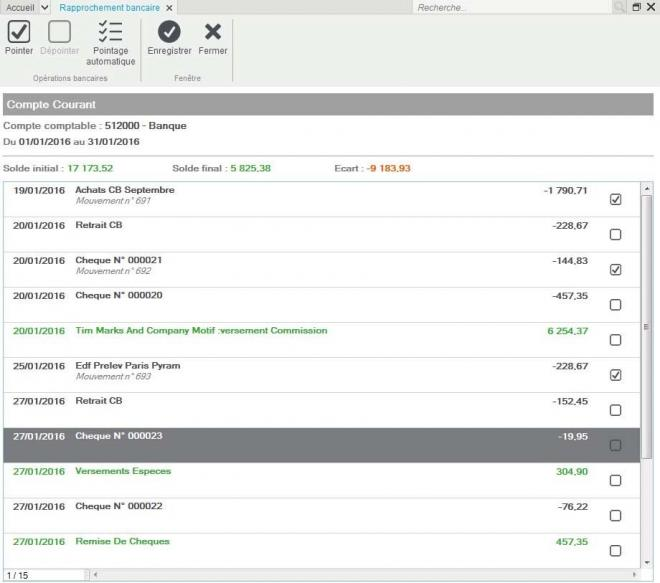Select the Cheque N° 000022 label
Viewport: 660px width, 583px height.
click(x=119, y=506)
